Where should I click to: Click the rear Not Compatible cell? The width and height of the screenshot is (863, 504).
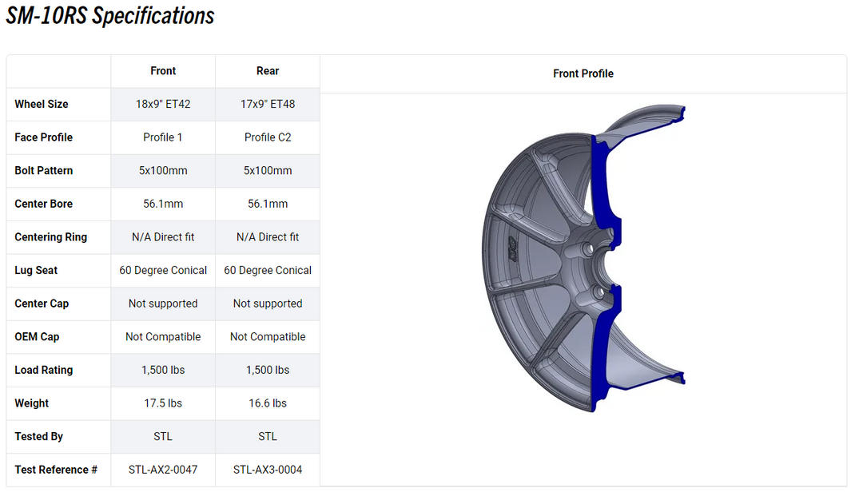tap(268, 337)
